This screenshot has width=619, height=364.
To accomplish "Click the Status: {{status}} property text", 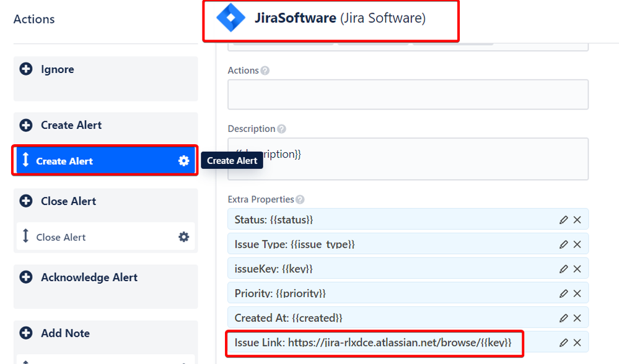I will [274, 220].
